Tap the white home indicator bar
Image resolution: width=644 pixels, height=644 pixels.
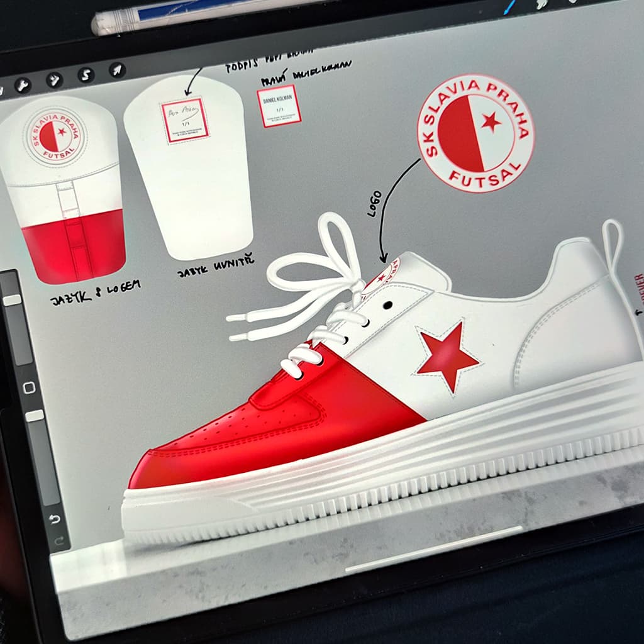click(434, 549)
